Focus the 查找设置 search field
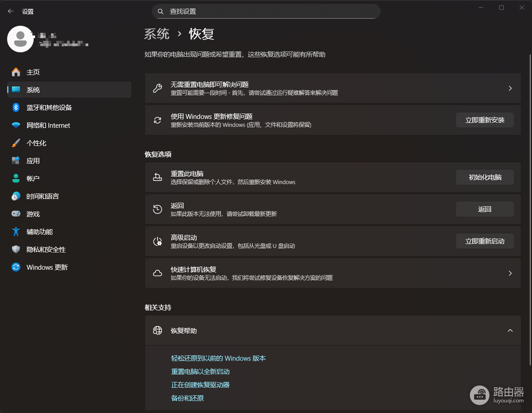Image resolution: width=532 pixels, height=413 pixels. click(266, 12)
